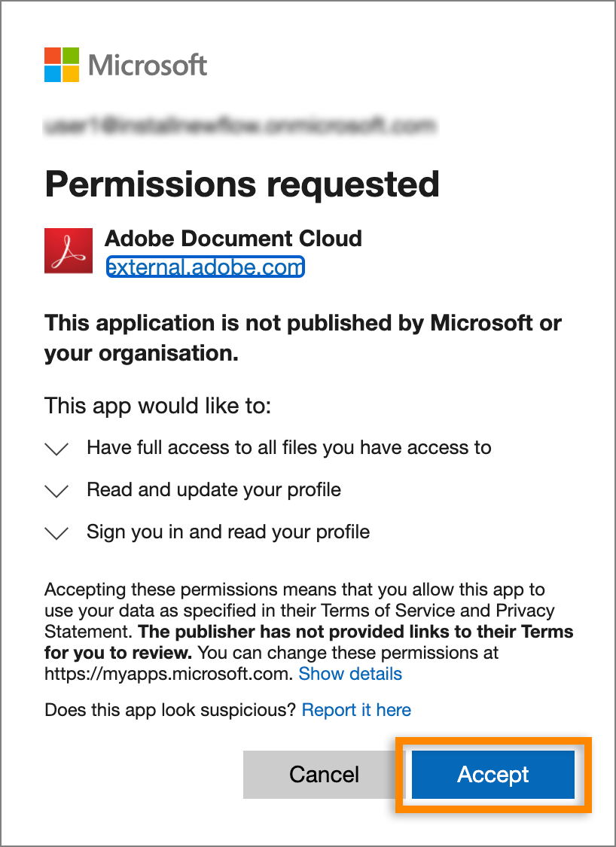Click the 'Permissions requested' heading
This screenshot has height=847, width=616.
(242, 184)
